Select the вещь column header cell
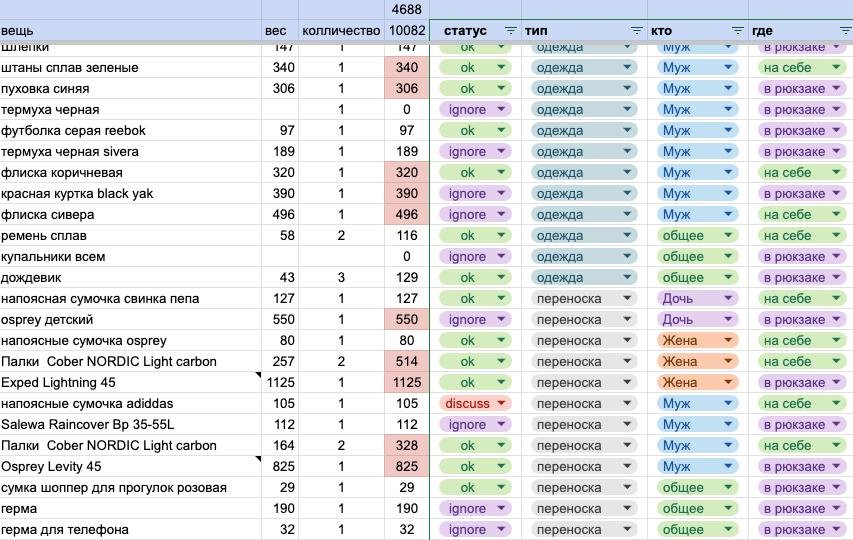853x540 pixels. click(x=130, y=31)
